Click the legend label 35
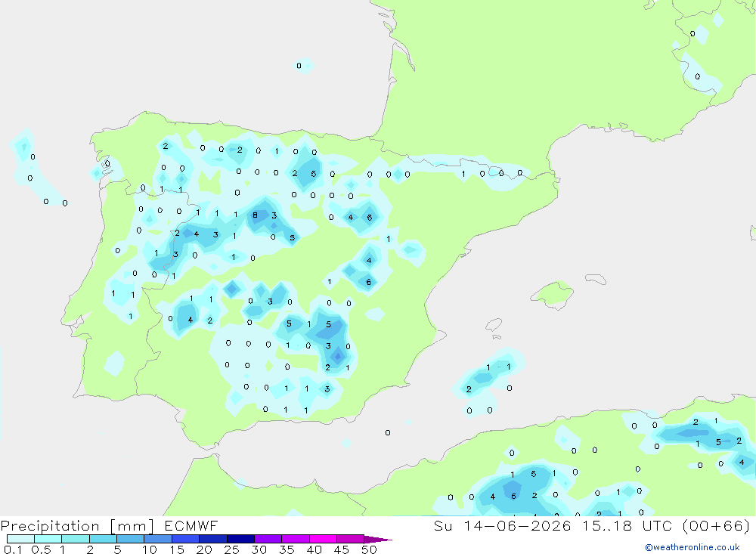Screen dimensions: 756x554 [x=287, y=549]
